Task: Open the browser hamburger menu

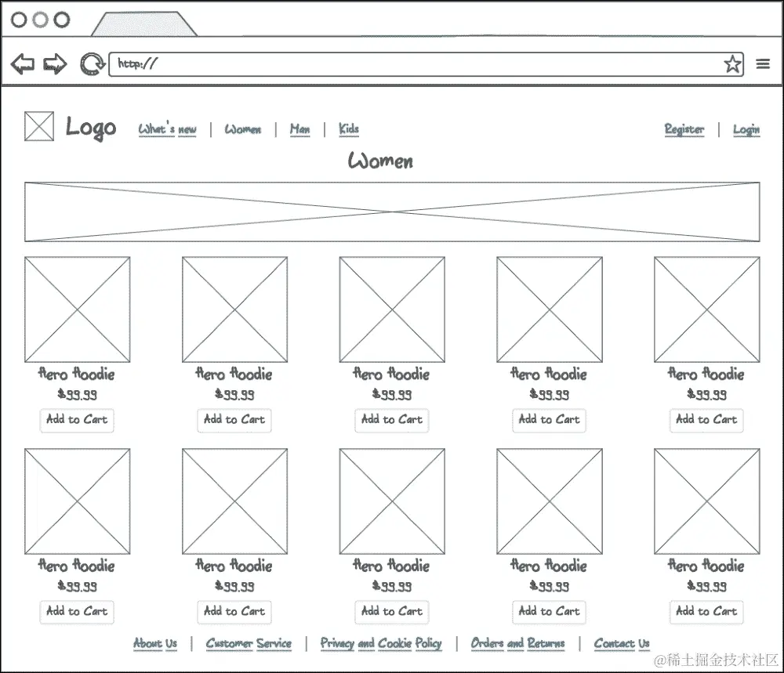Action: click(x=763, y=64)
